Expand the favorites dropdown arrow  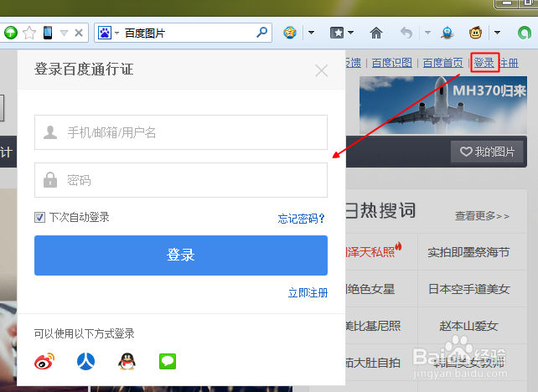pos(350,33)
